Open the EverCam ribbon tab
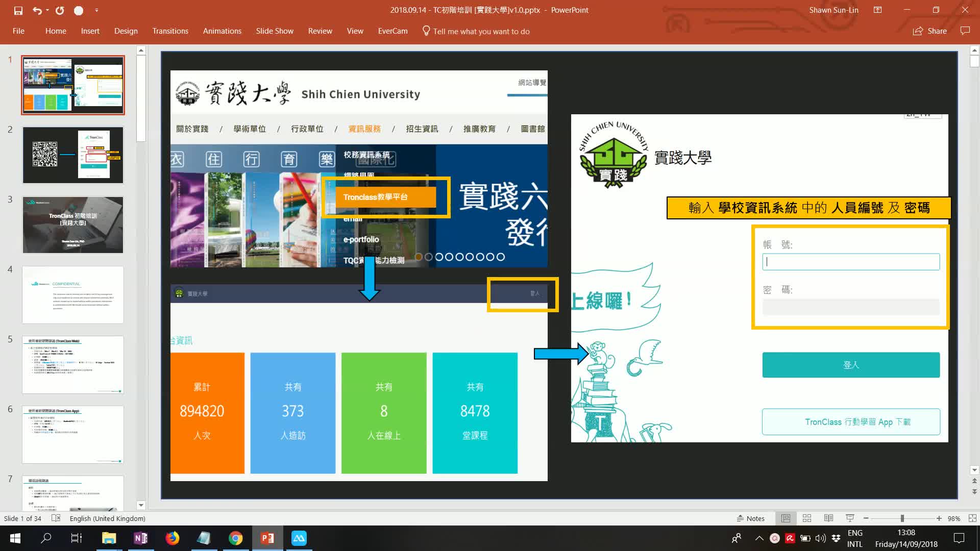The width and height of the screenshot is (980, 551). 393,31
